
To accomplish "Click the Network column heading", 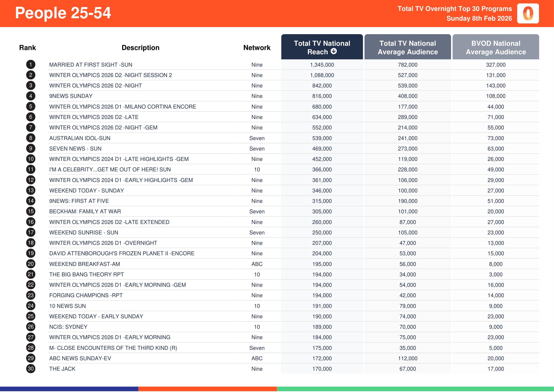I will pos(257,48).
